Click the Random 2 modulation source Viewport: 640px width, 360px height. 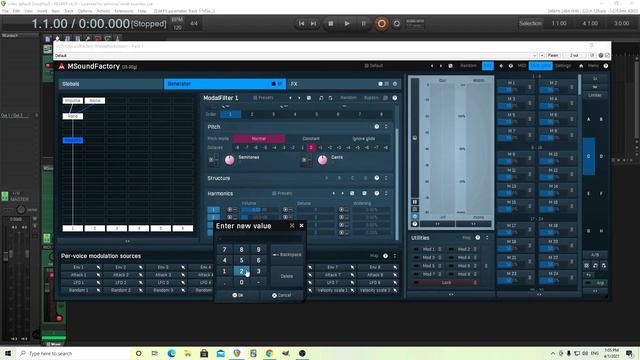[120, 290]
